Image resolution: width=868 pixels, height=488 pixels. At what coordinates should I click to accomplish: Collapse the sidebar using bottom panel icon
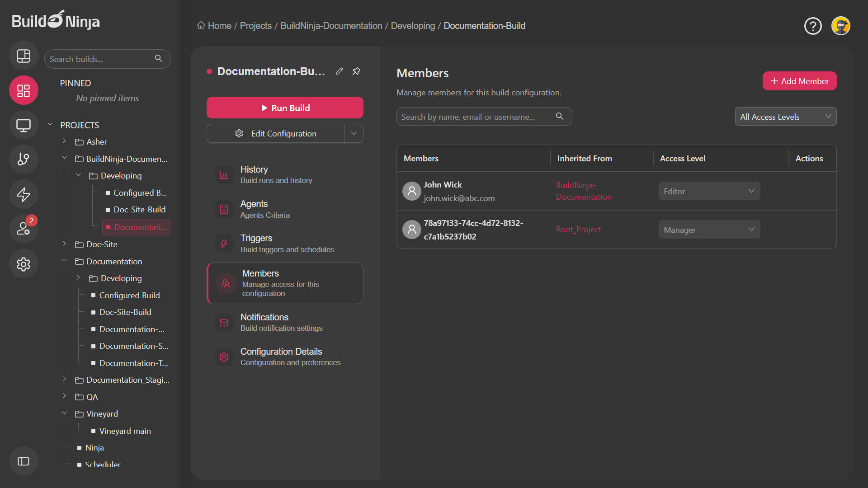pyautogui.click(x=23, y=461)
